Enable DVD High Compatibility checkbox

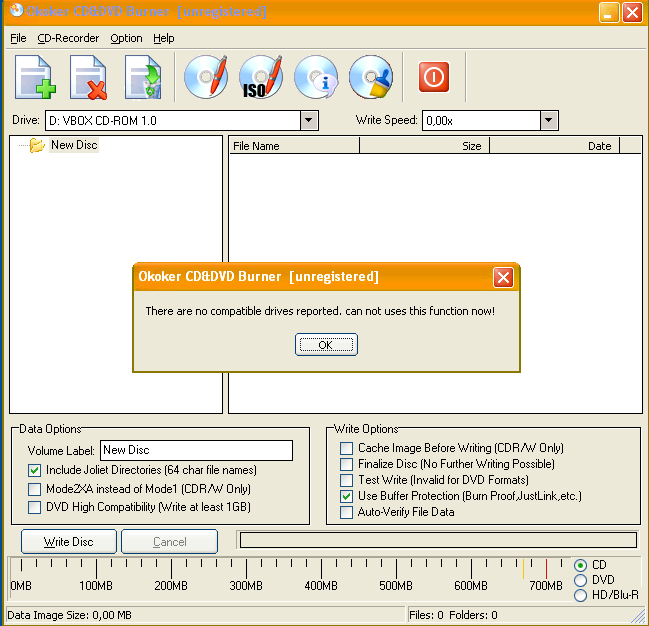34,507
